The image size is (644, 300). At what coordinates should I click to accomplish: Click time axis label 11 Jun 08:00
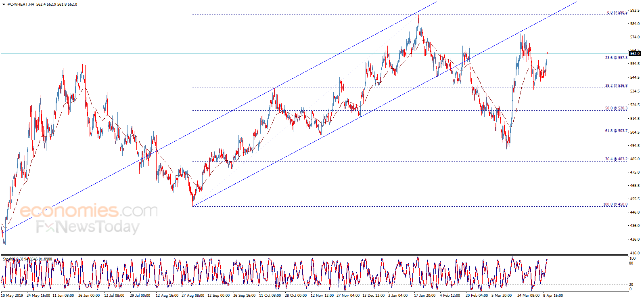(63, 296)
